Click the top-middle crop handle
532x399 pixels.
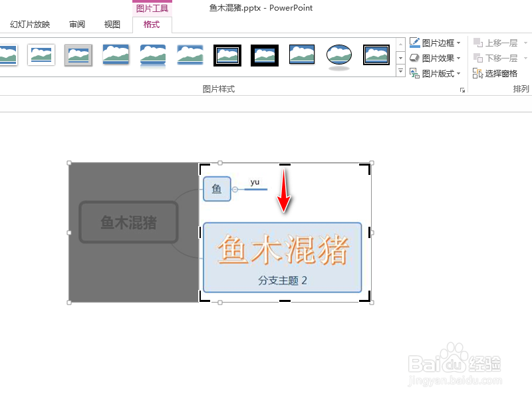[285, 164]
